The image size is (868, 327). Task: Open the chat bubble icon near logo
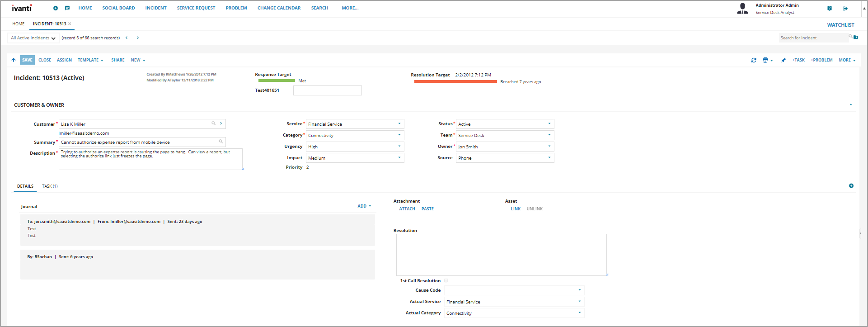67,8
